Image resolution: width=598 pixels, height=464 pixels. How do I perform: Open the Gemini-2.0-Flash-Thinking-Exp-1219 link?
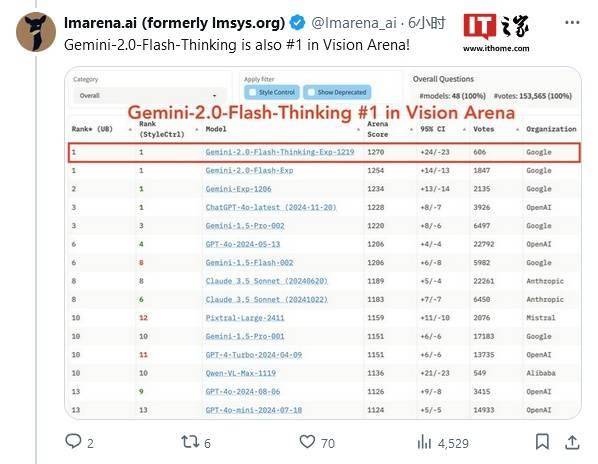coord(280,152)
